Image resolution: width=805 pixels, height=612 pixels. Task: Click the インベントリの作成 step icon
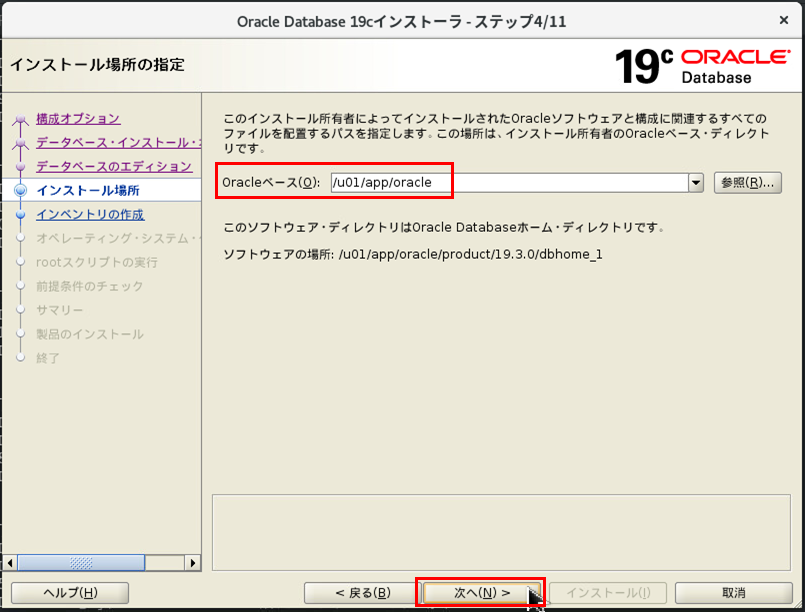pyautogui.click(x=20, y=214)
